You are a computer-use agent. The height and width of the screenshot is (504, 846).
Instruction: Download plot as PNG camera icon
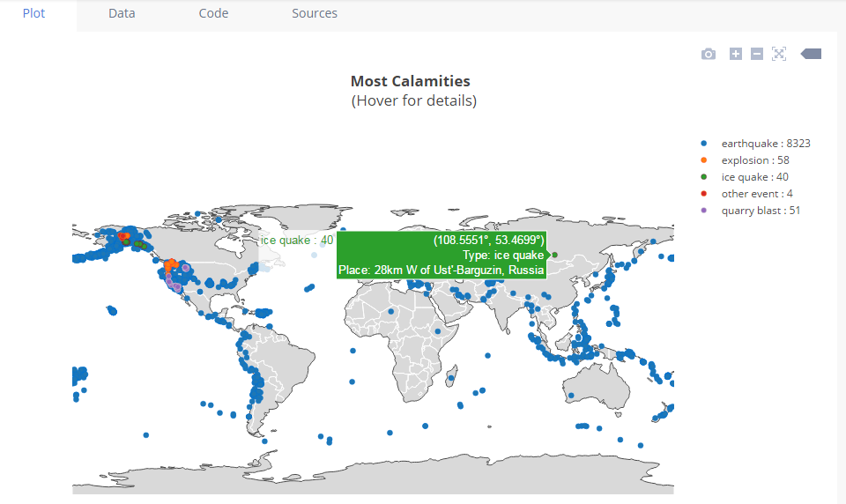coord(709,54)
